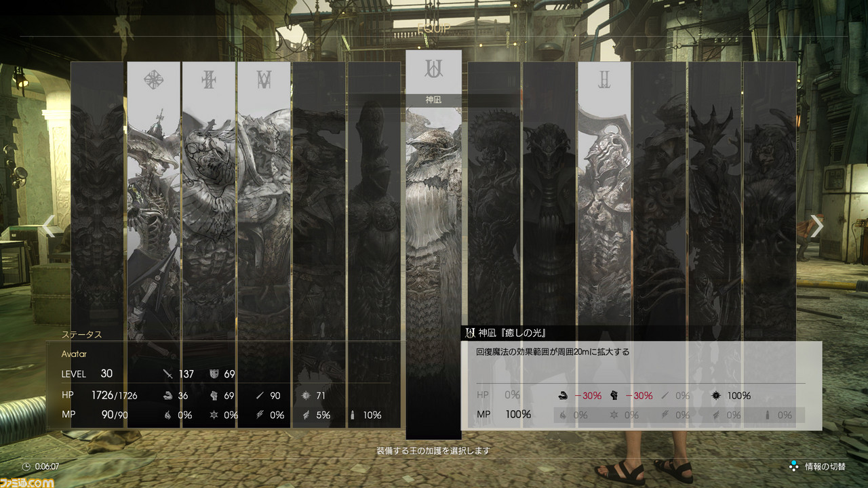Select the 'H'-shaped sigil emblem on the right
Screen dimensions: 868x488
click(604, 80)
